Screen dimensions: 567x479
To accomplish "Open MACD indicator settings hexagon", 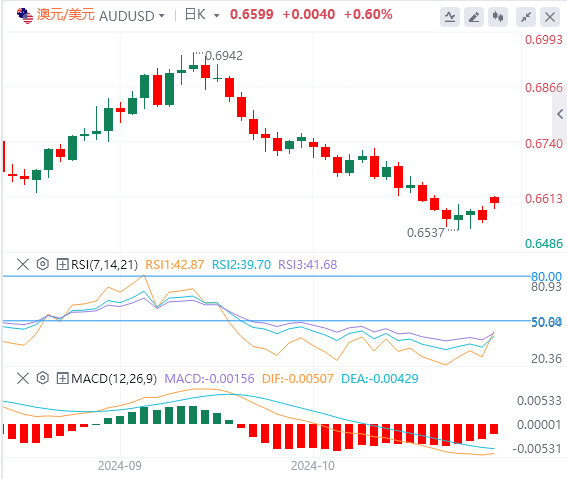I will [43, 378].
